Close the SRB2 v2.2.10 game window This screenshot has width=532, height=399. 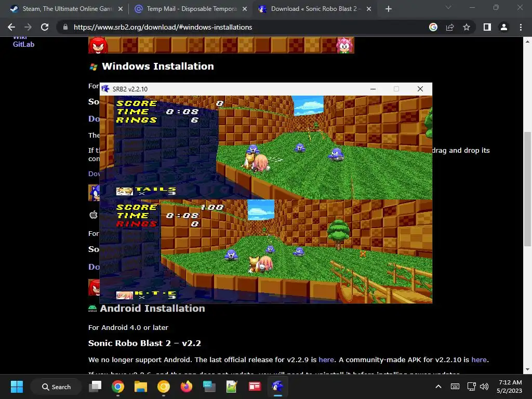tap(420, 89)
